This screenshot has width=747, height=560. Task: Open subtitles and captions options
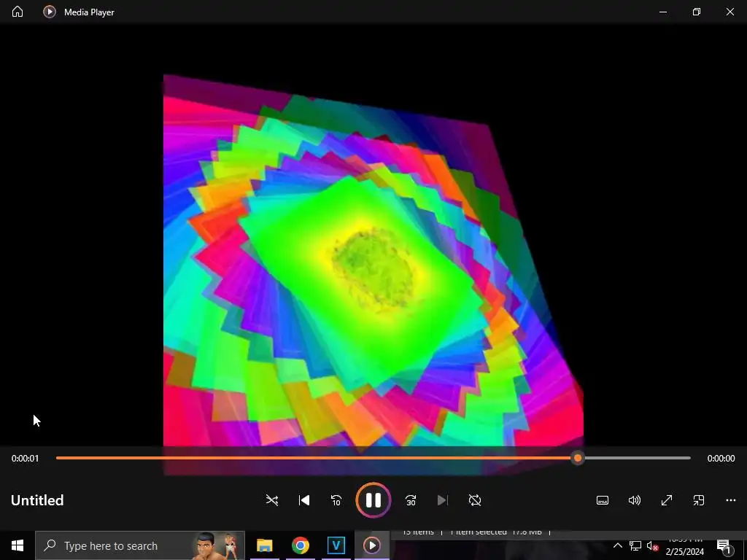(x=603, y=500)
